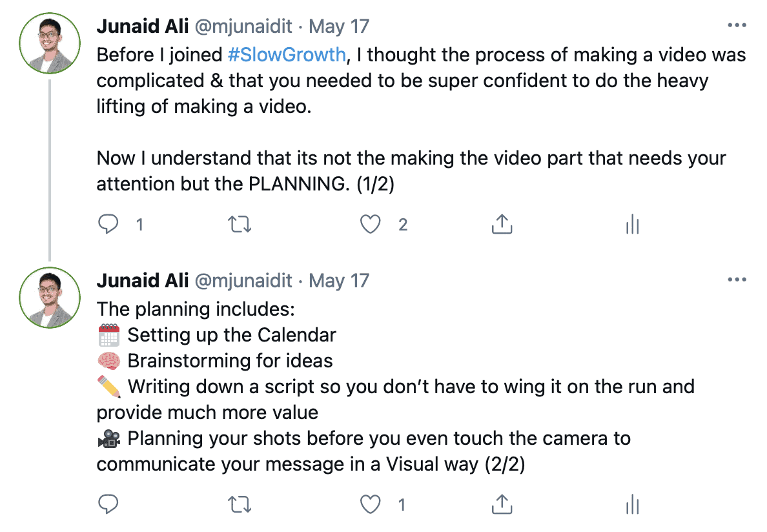View analytics of the second tweet
This screenshot has height=532, width=767.
pos(632,505)
